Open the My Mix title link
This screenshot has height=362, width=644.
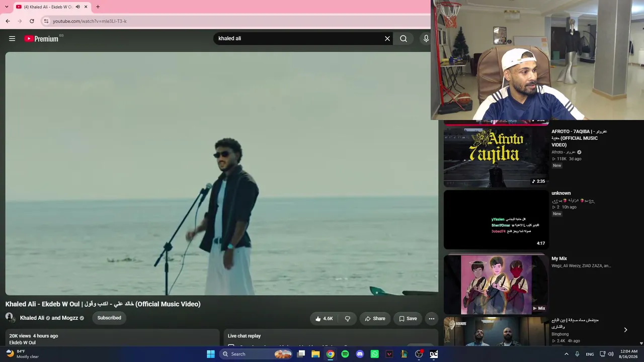click(559, 258)
